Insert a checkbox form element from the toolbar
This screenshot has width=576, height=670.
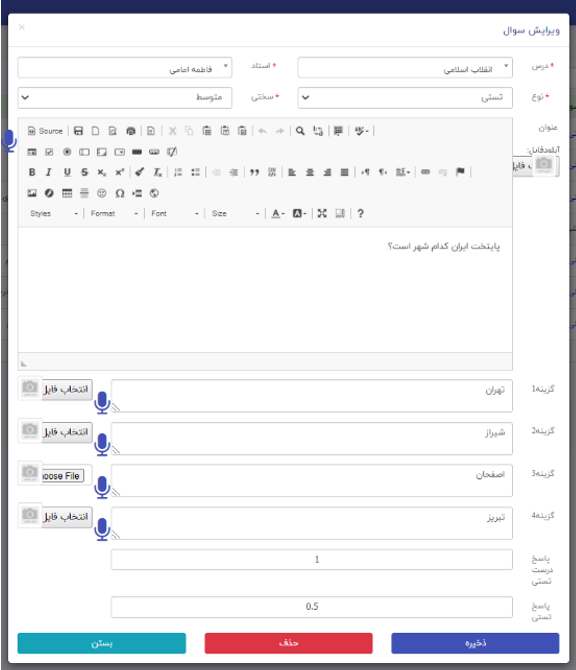point(49,152)
